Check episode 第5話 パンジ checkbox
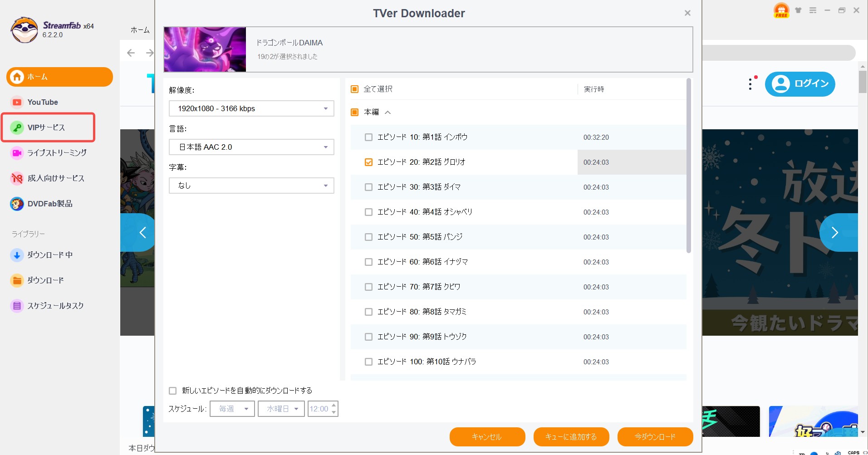This screenshot has width=868, height=455. pyautogui.click(x=368, y=237)
